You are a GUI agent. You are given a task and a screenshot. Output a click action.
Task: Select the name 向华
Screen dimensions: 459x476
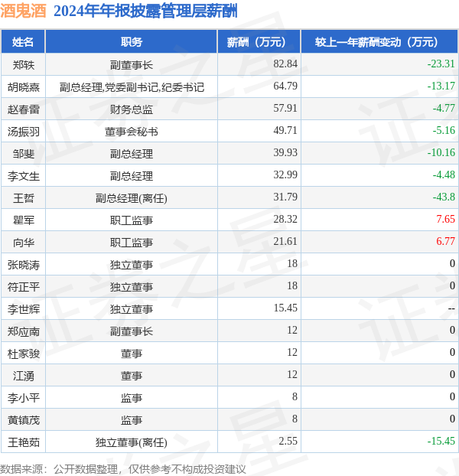click(24, 243)
